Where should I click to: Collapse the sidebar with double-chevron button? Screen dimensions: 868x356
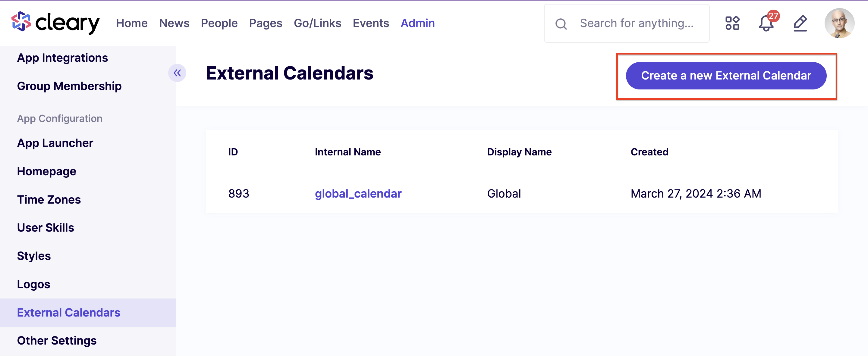click(177, 73)
